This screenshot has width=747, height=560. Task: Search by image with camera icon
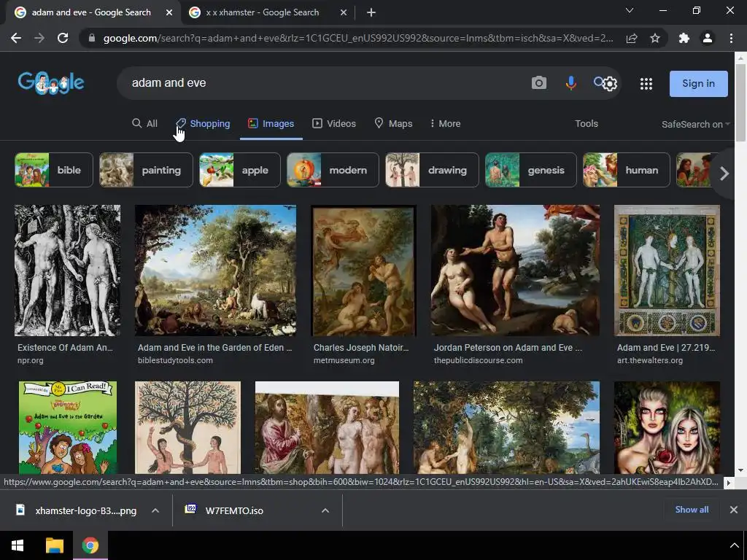(x=539, y=83)
